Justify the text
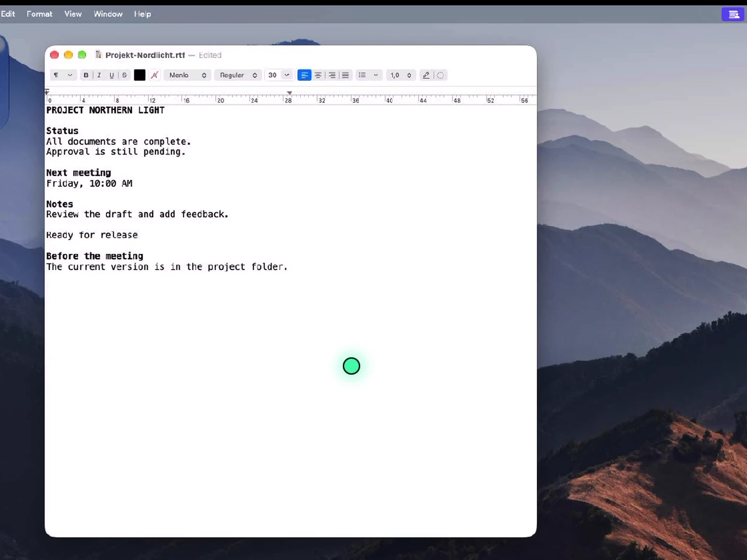Viewport: 747px width, 560px height. [345, 75]
